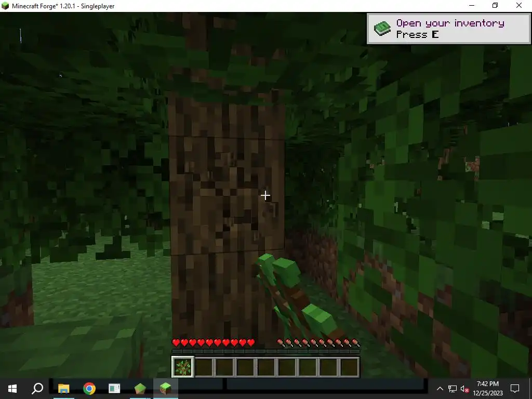Viewport: 532px width, 399px height.
Task: Click the highlighted Minecraft taskbar icon
Action: click(x=165, y=389)
